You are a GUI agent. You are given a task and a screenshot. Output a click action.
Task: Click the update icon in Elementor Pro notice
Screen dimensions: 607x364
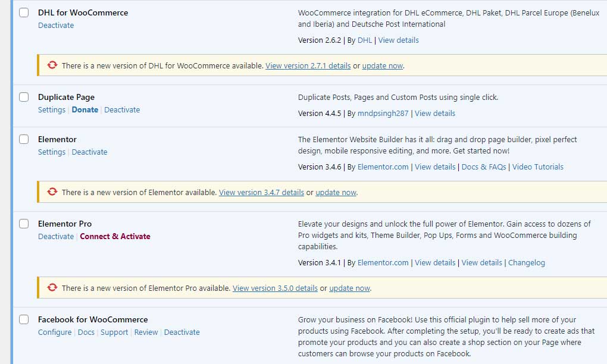(52, 287)
